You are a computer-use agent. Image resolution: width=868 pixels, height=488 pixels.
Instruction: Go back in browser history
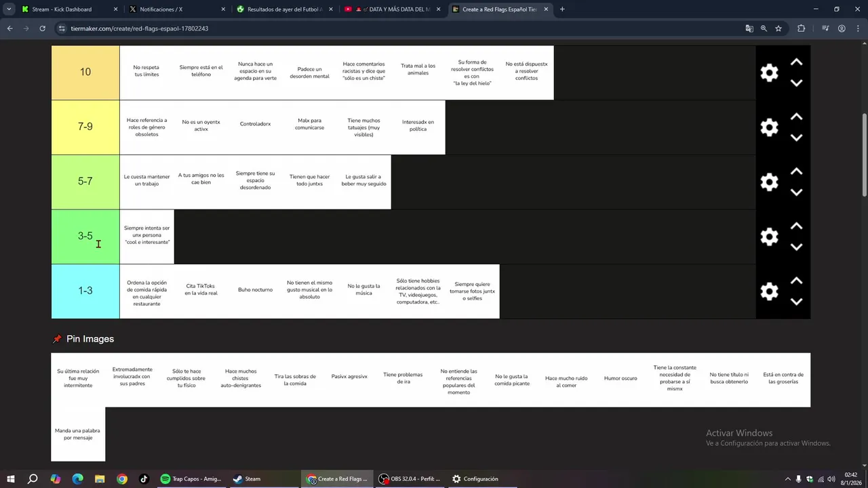click(x=9, y=28)
